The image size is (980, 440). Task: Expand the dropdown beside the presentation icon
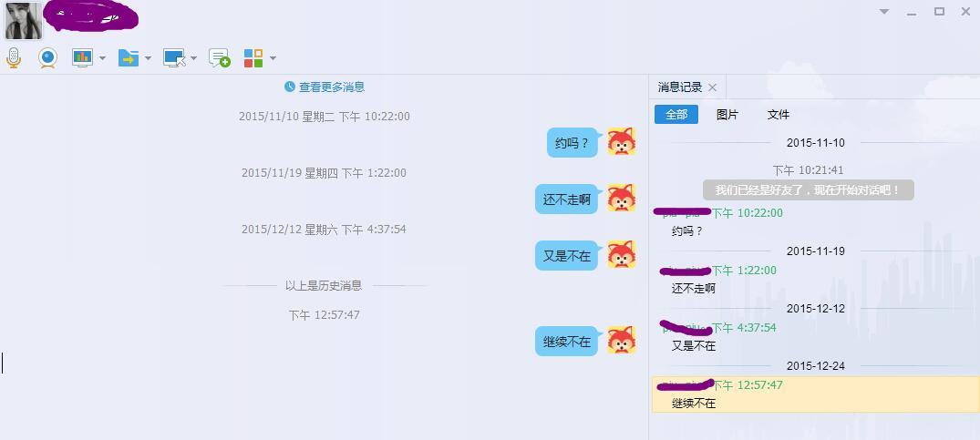click(102, 58)
